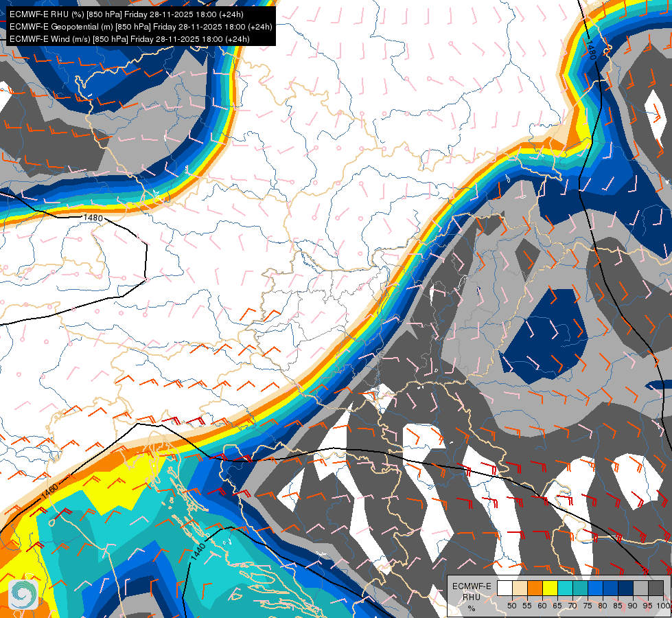The width and height of the screenshot is (672, 618).
Task: Click the teal 70-75% legend swatch
Action: click(581, 588)
